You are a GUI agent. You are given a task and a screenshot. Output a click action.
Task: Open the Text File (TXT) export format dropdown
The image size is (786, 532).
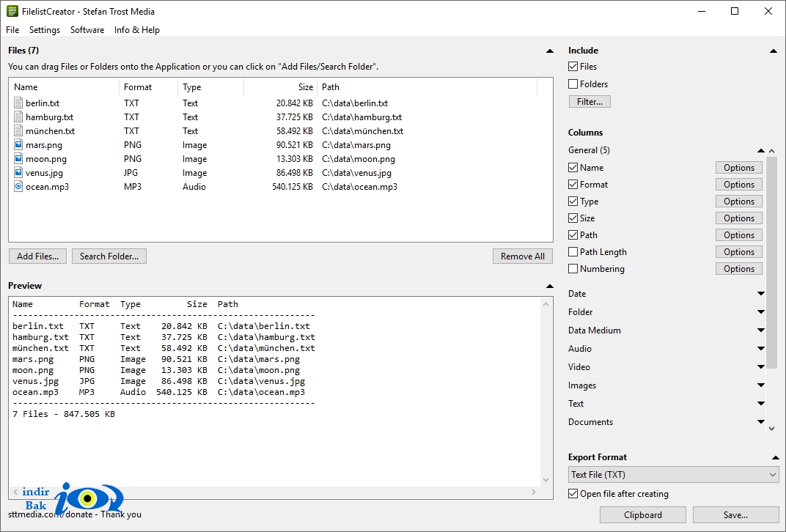pos(673,474)
